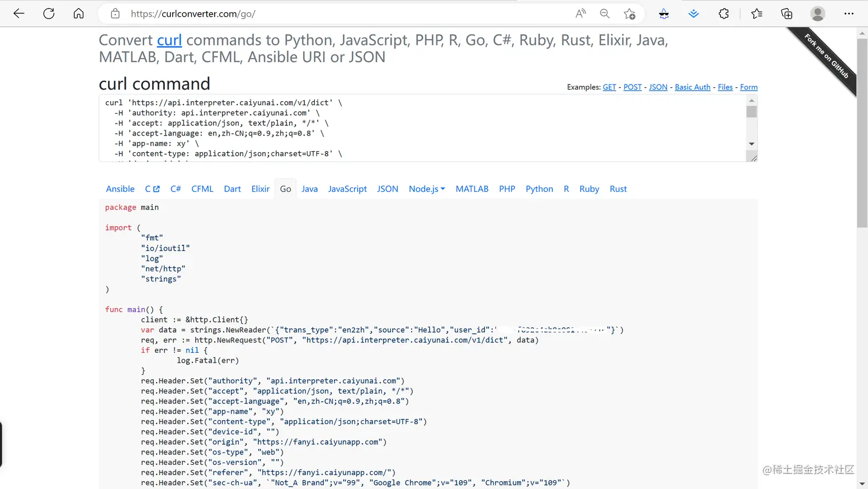Click the read aloud icon
Viewport: 868px width, 489px height.
[x=580, y=14]
